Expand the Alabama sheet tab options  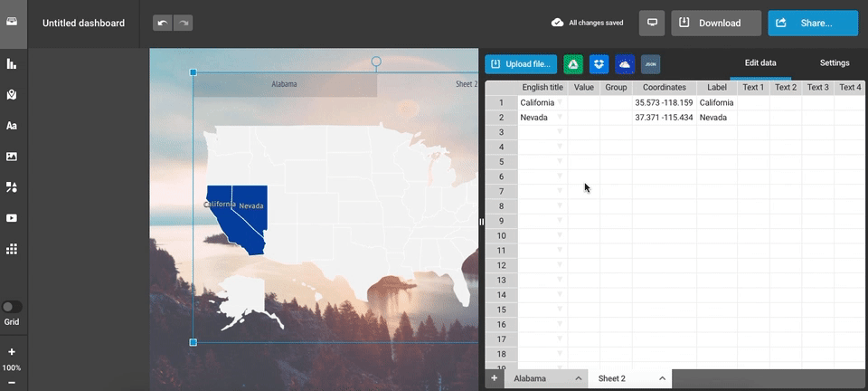[577, 378]
